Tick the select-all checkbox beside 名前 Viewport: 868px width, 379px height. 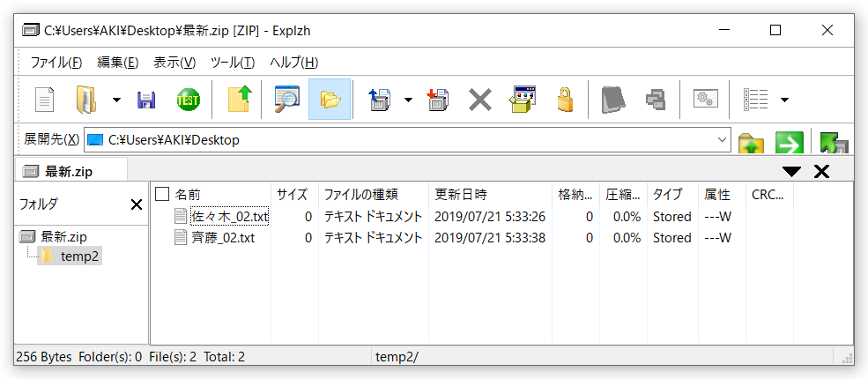[161, 194]
